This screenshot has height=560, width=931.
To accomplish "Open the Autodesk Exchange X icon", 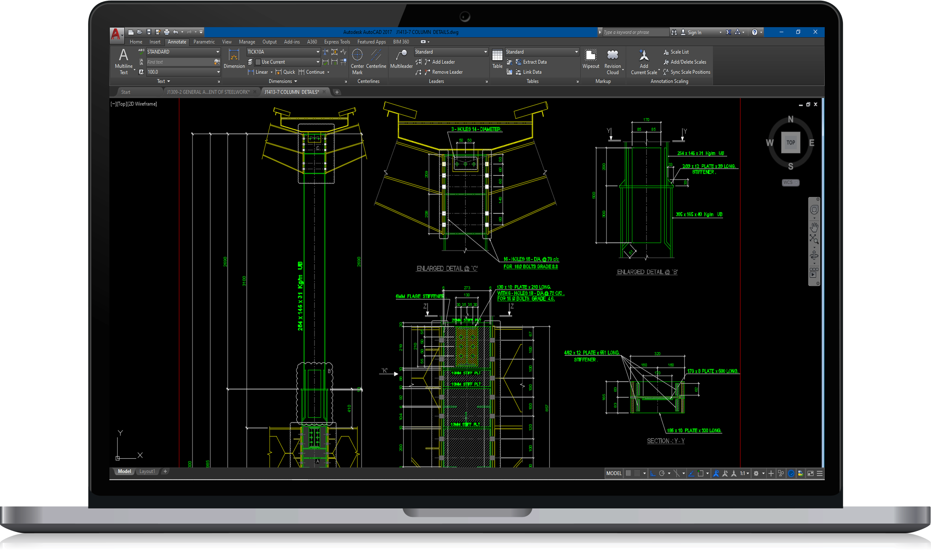I will coord(729,32).
